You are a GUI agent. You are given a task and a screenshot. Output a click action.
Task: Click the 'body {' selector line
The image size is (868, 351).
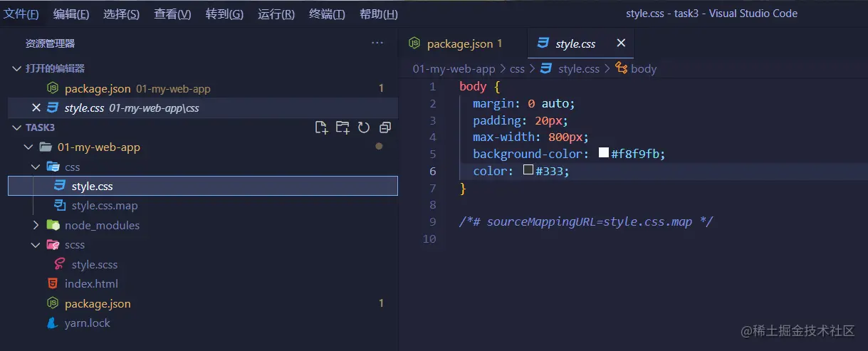[x=481, y=86]
